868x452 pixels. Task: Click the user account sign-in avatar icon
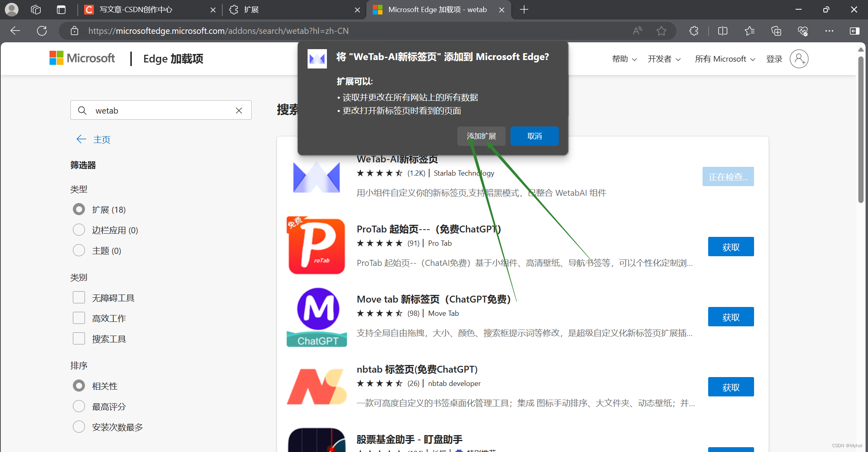(x=799, y=59)
